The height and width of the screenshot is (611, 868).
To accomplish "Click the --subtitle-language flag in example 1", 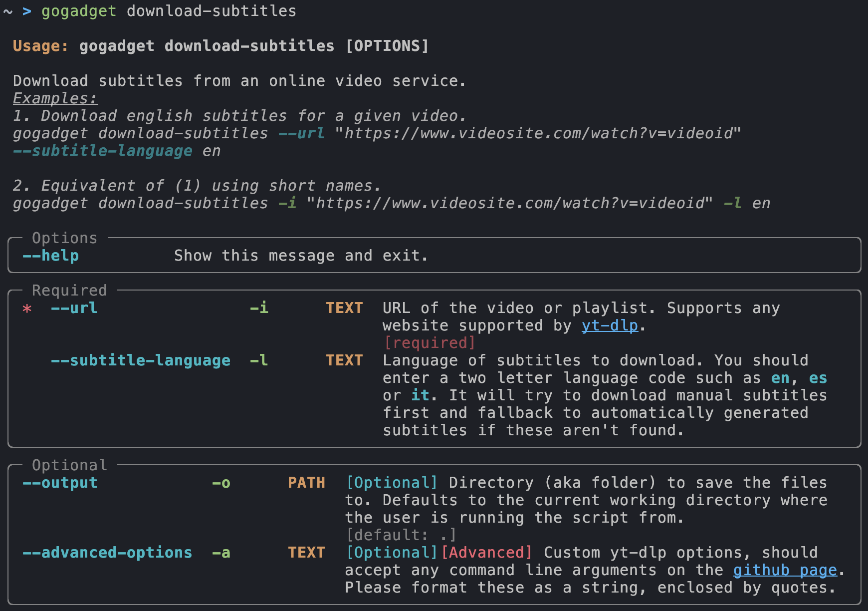I will tap(103, 151).
